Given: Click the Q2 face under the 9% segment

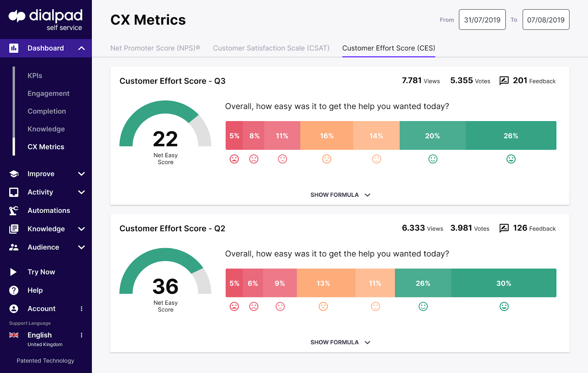Looking at the screenshot, I should (280, 307).
